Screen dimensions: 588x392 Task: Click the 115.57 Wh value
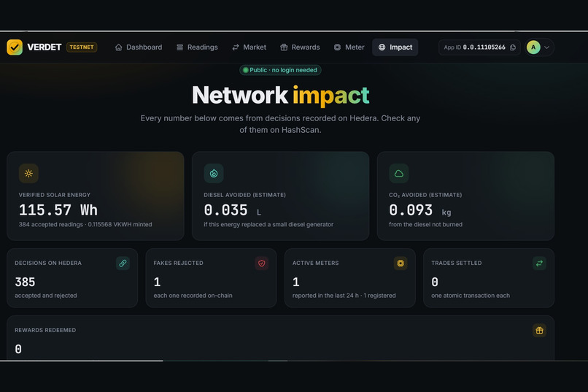tap(58, 210)
